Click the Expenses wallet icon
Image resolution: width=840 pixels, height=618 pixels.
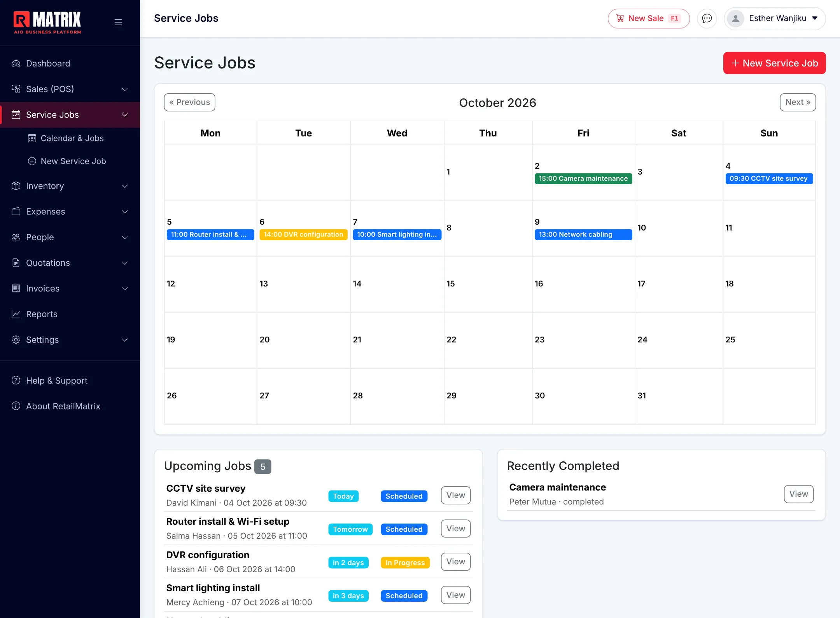(16, 211)
